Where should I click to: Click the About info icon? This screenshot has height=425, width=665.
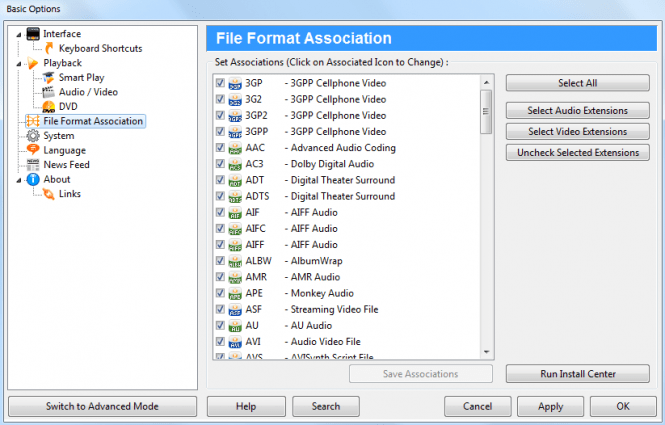33,179
